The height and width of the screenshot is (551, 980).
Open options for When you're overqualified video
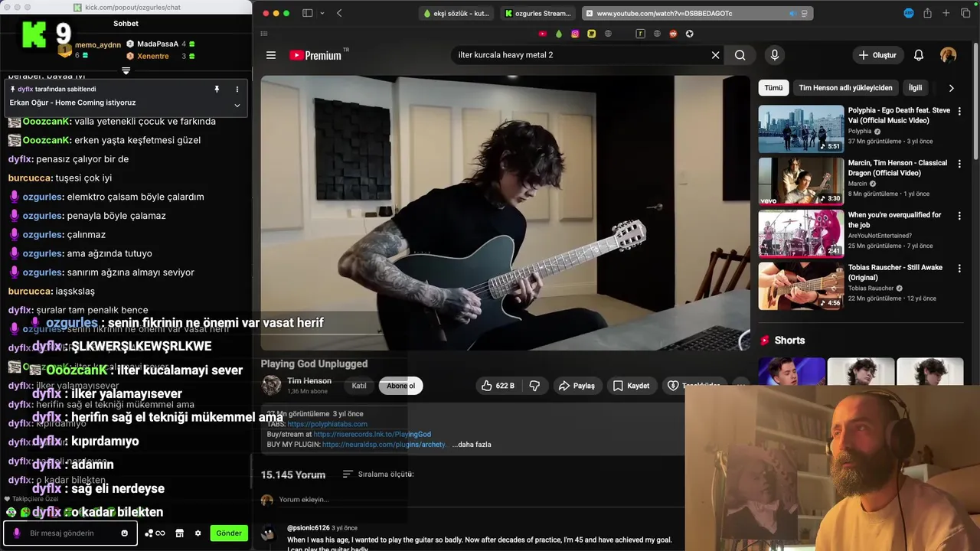point(959,216)
